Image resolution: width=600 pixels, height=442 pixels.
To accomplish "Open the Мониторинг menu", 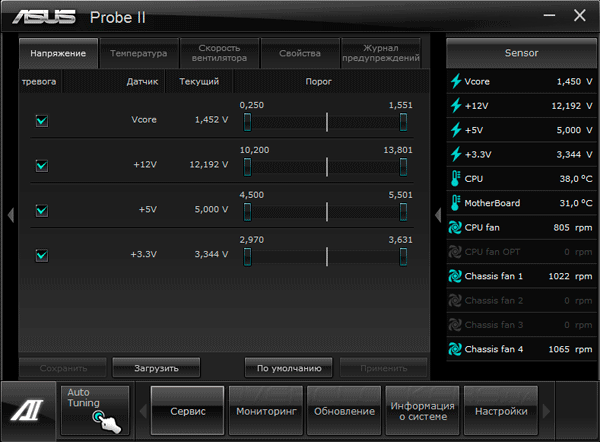I will [x=266, y=411].
